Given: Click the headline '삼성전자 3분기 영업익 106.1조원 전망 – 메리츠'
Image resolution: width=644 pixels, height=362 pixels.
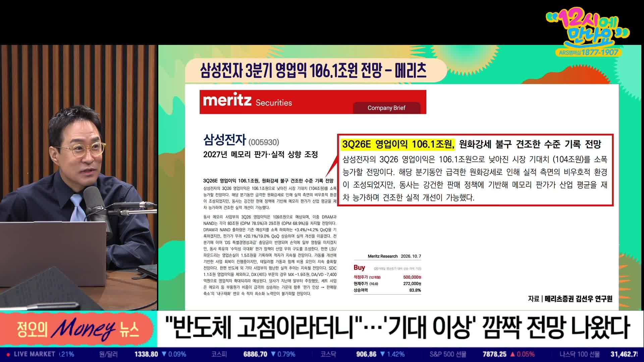Looking at the screenshot, I should [313, 71].
